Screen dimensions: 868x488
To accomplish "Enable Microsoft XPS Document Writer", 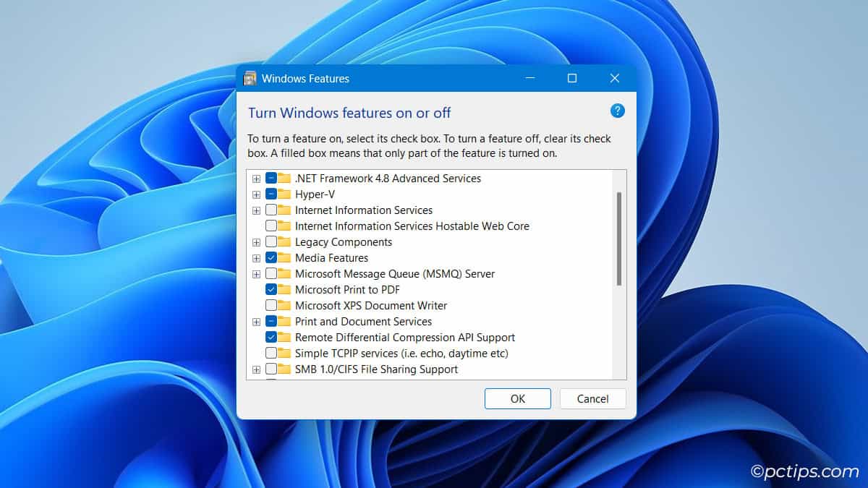I will [x=271, y=305].
